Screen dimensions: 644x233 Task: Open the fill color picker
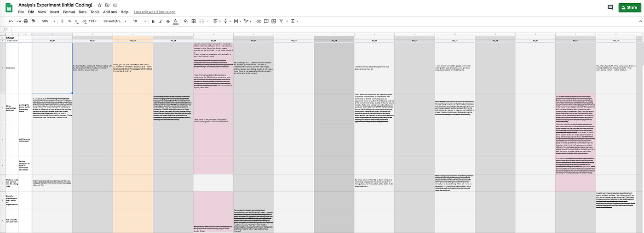coord(186,21)
